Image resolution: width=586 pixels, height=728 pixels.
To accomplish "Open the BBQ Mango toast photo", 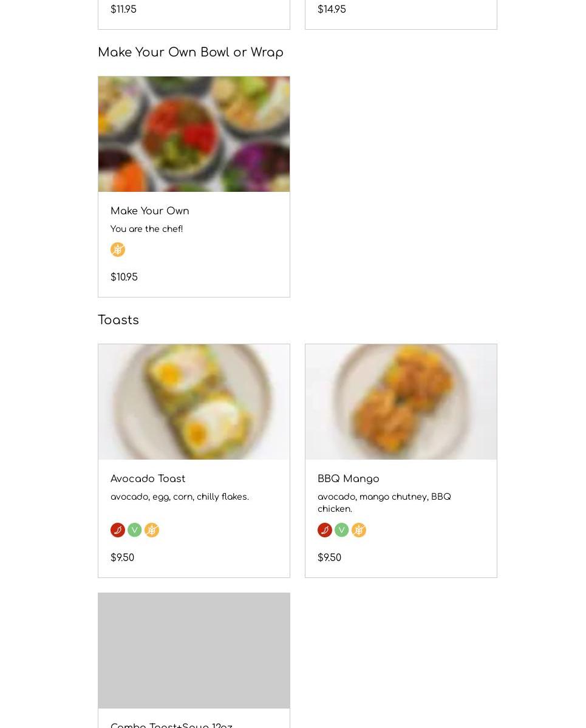I will (x=401, y=402).
